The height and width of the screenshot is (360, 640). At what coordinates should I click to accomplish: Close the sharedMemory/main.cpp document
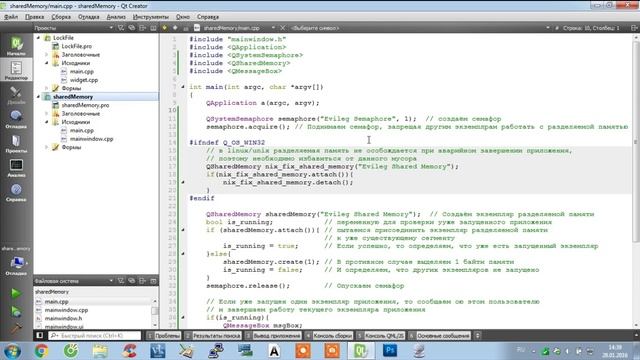[x=282, y=28]
